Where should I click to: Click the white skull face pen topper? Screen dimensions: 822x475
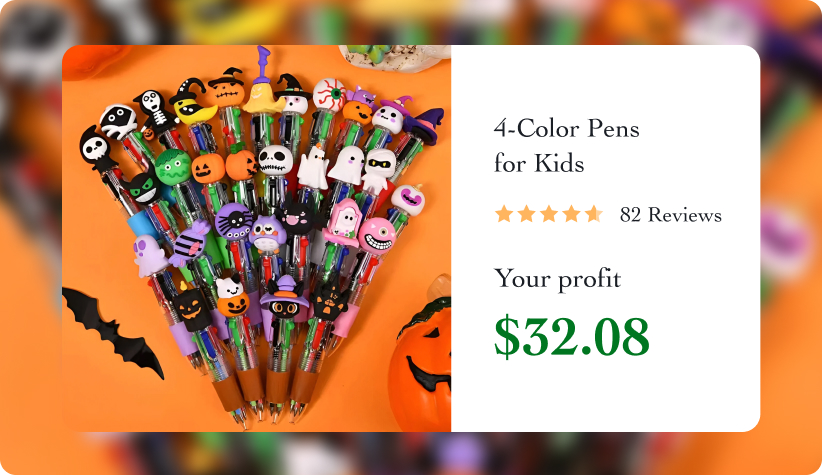275,160
